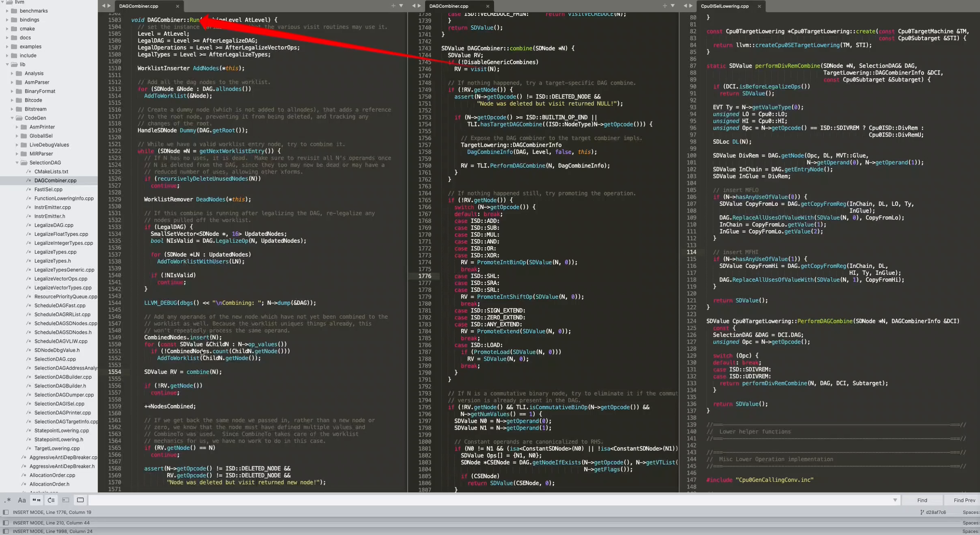Toggle regular expression search in find bar

[x=8, y=500]
